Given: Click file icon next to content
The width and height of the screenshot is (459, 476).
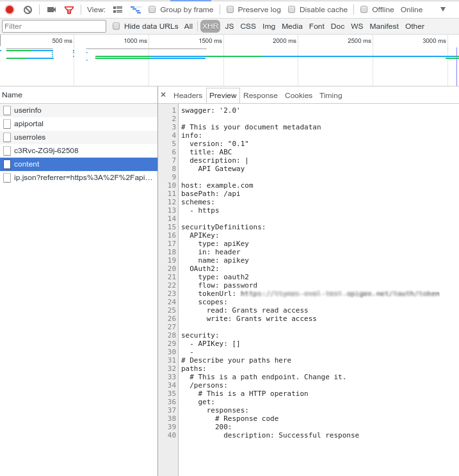Looking at the screenshot, I should [x=7, y=164].
